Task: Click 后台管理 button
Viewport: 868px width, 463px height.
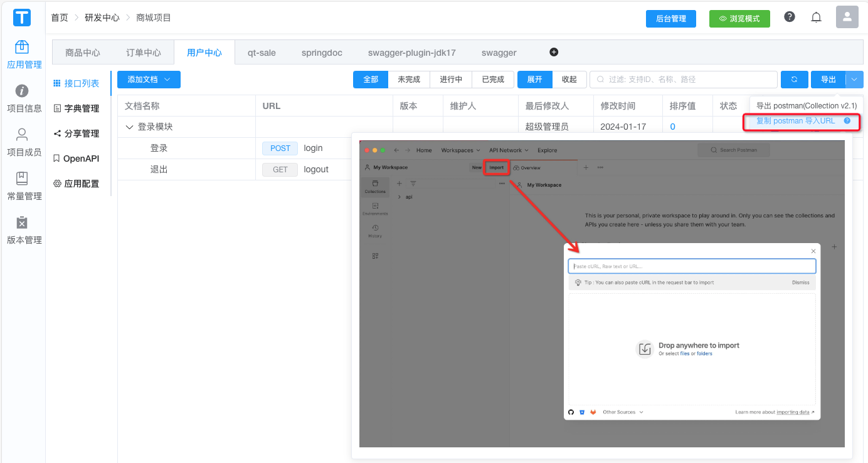Action: point(671,19)
